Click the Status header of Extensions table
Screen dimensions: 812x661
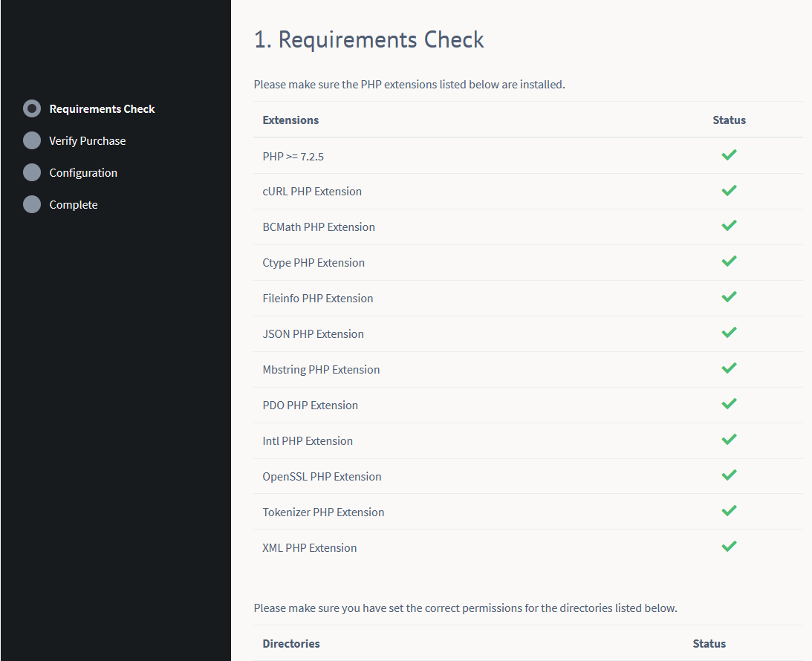tap(729, 120)
